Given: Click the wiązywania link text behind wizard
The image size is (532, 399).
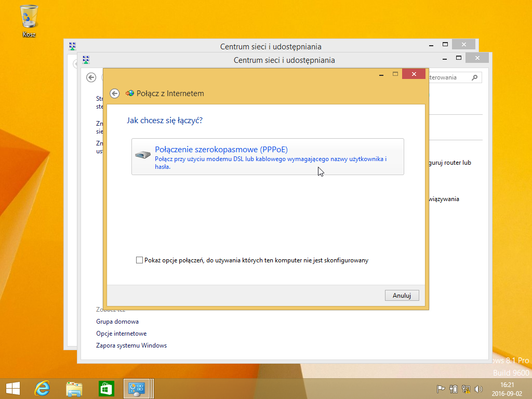Looking at the screenshot, I should tap(444, 199).
